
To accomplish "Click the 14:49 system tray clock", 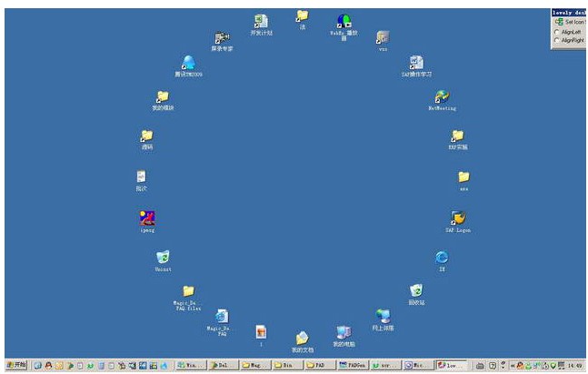I will [574, 366].
